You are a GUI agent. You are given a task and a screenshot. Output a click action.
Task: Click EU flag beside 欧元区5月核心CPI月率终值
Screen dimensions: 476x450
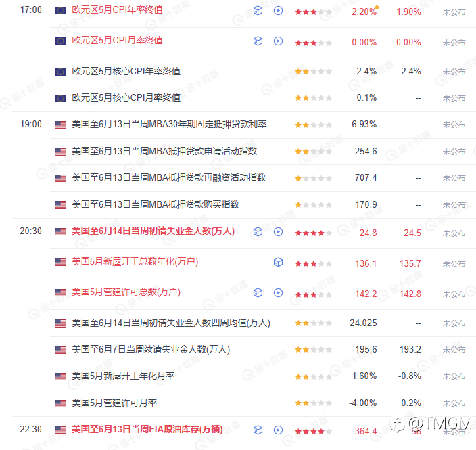coord(60,98)
